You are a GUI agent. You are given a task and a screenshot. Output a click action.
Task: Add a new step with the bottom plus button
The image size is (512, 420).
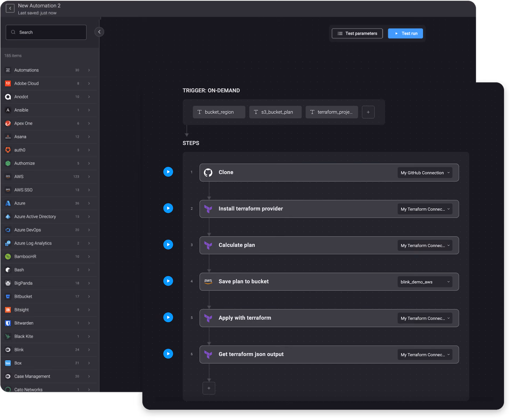coord(209,388)
